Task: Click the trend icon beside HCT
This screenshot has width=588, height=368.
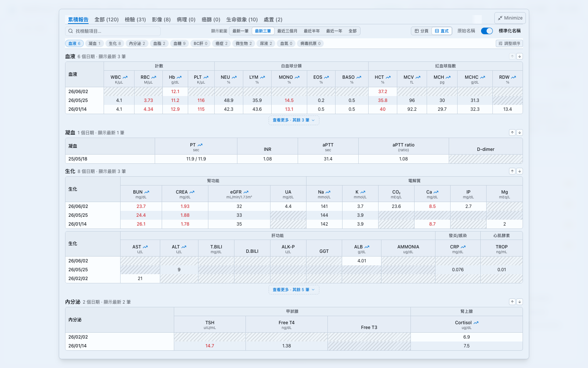Action: [x=388, y=77]
